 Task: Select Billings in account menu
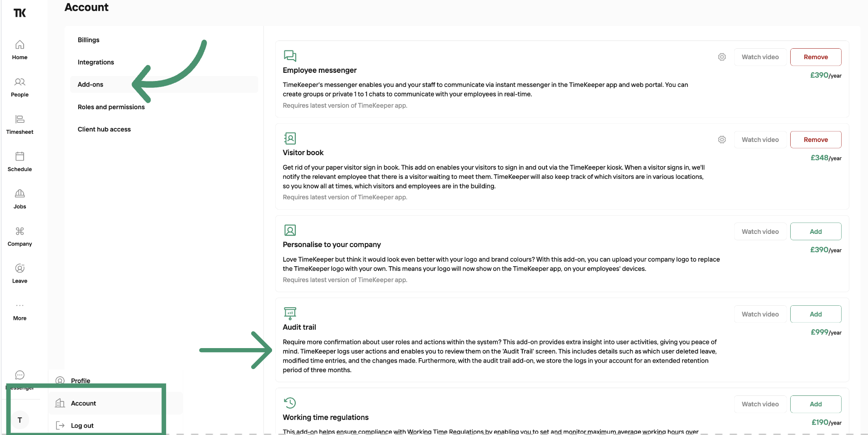tap(88, 40)
